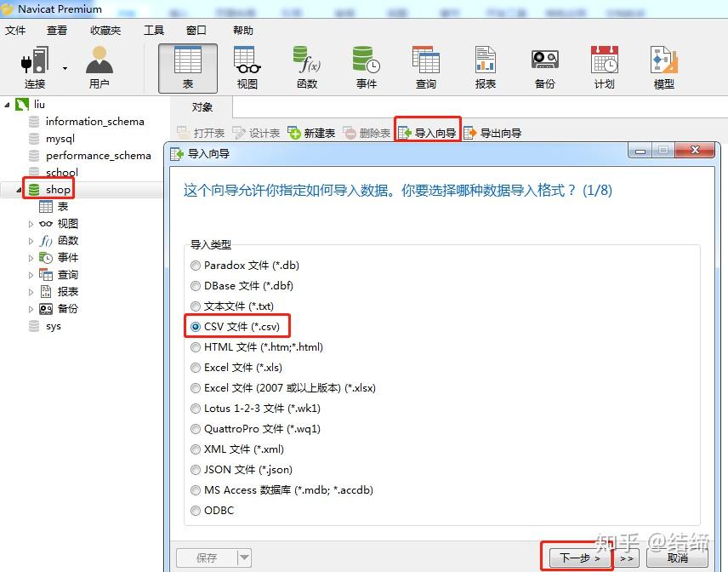
Task: Select the performance_schema database
Action: (98, 155)
